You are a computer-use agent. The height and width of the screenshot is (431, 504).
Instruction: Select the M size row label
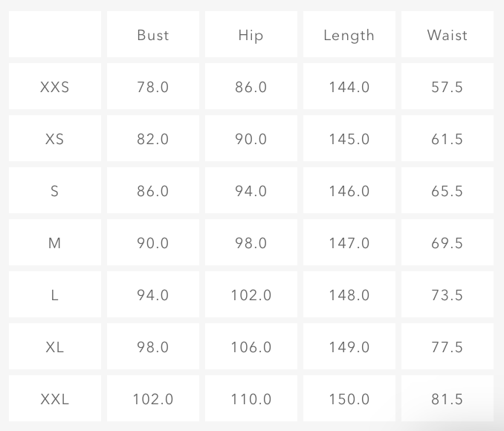click(55, 243)
